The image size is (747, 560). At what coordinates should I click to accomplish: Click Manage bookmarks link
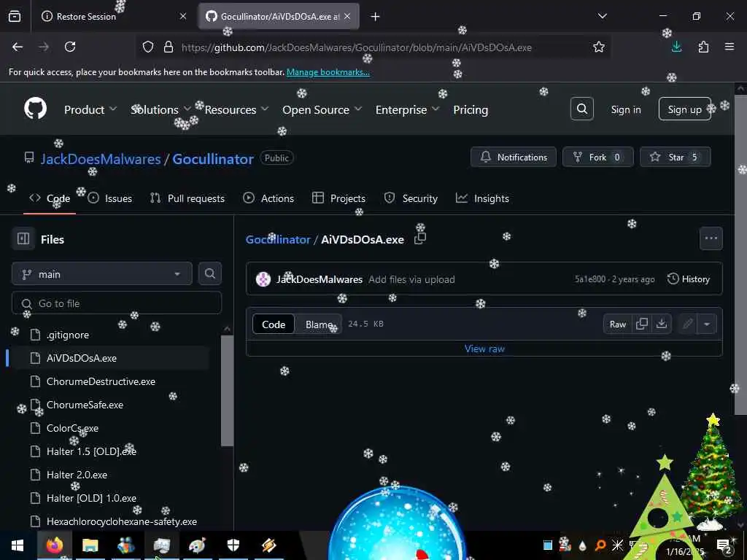pos(328,72)
